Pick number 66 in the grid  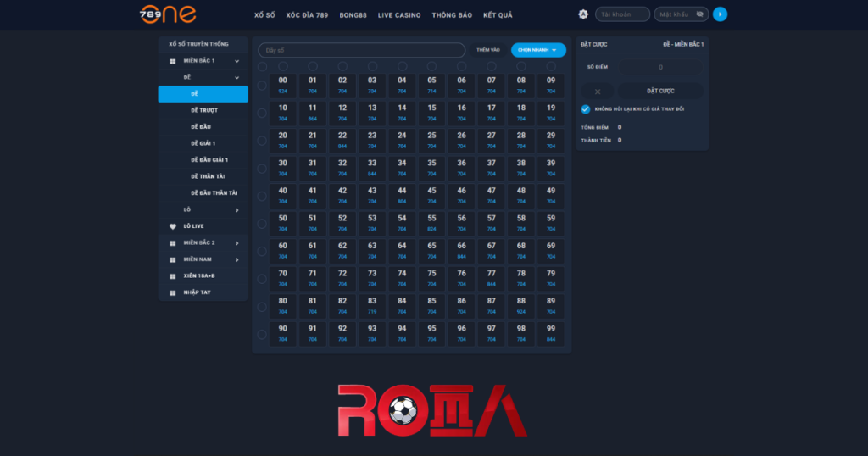tap(462, 252)
